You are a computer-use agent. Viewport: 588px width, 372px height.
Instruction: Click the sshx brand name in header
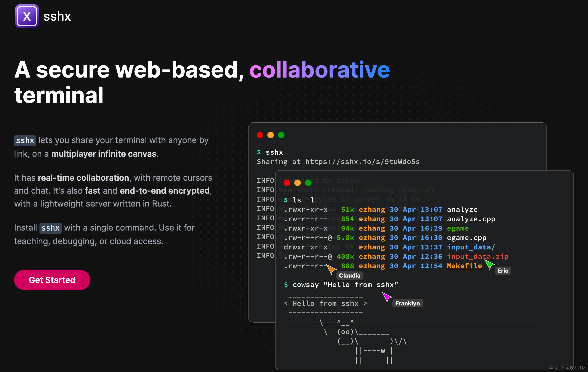click(x=57, y=17)
